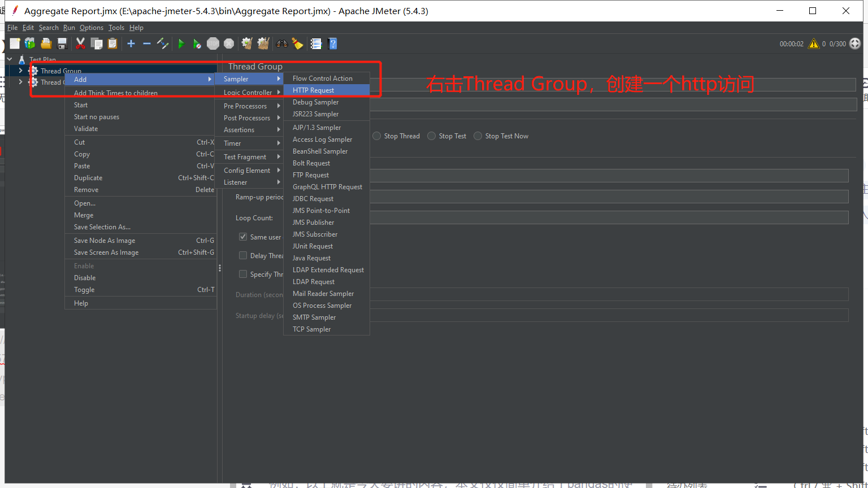Image resolution: width=868 pixels, height=488 pixels.
Task: Open the Timer submenu
Action: (249, 143)
